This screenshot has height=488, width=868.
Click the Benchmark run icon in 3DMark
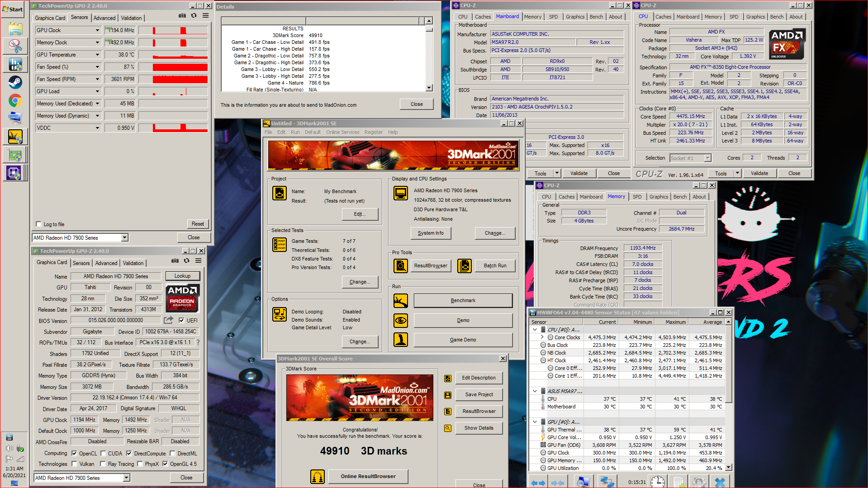[401, 301]
